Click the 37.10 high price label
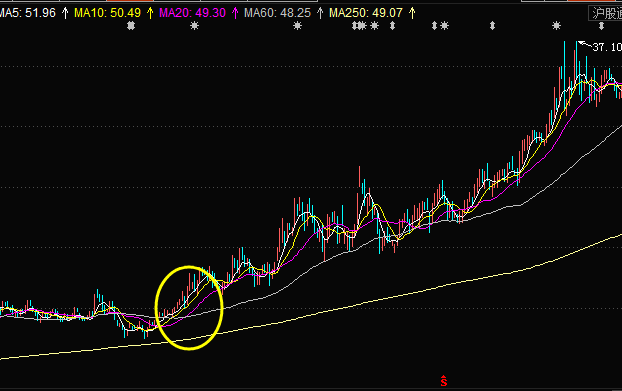The width and height of the screenshot is (622, 391). [x=607, y=47]
